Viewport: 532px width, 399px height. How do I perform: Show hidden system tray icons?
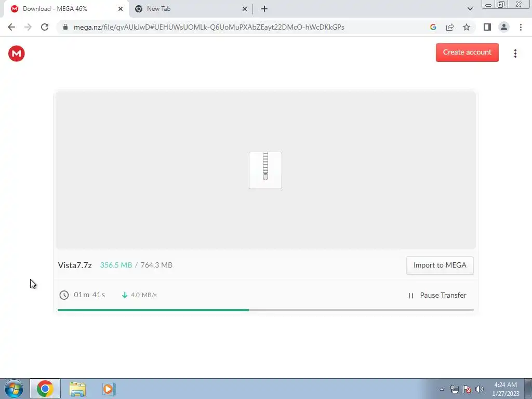(442, 389)
